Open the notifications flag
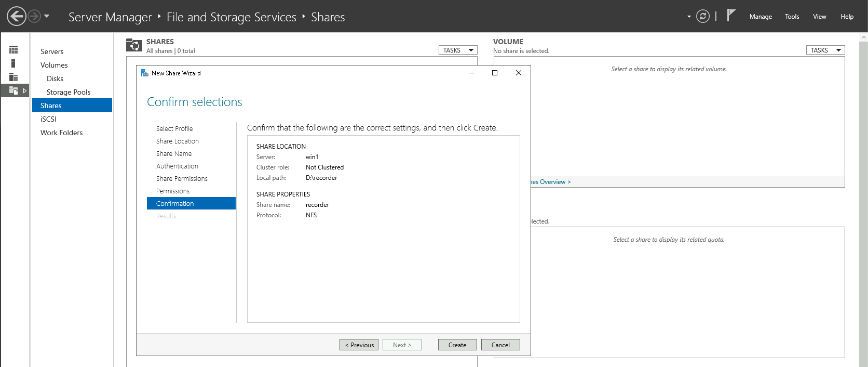The width and height of the screenshot is (868, 367). click(731, 16)
